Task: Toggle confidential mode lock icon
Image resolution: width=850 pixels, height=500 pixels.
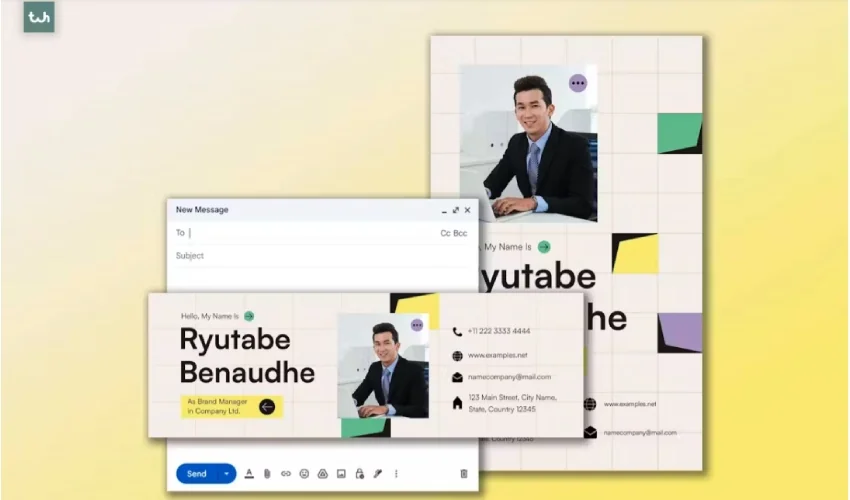Action: [359, 474]
